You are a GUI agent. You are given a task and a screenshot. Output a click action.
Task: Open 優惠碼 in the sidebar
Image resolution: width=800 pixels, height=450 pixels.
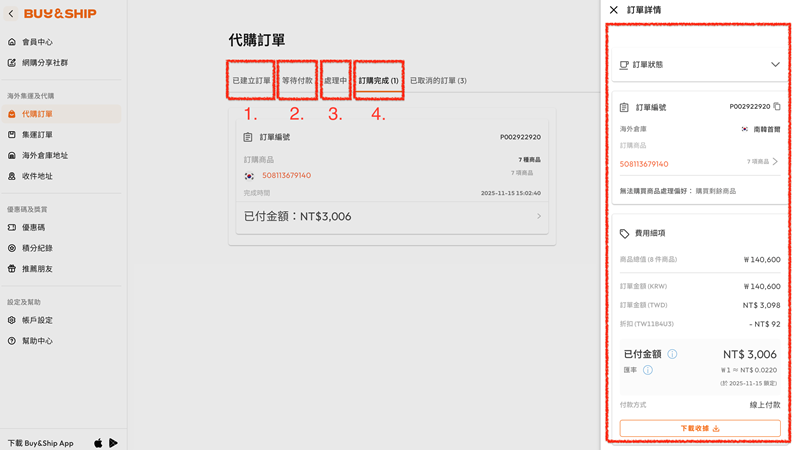pyautogui.click(x=33, y=228)
